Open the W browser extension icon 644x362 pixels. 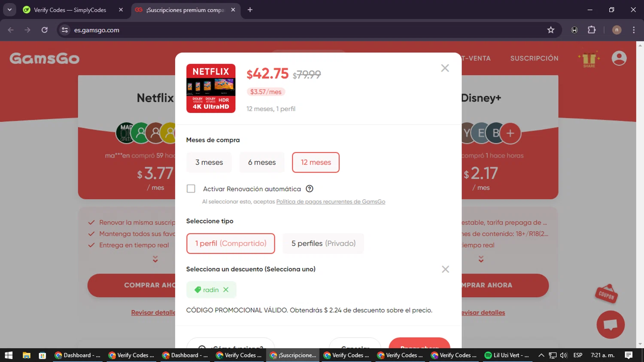point(574,30)
